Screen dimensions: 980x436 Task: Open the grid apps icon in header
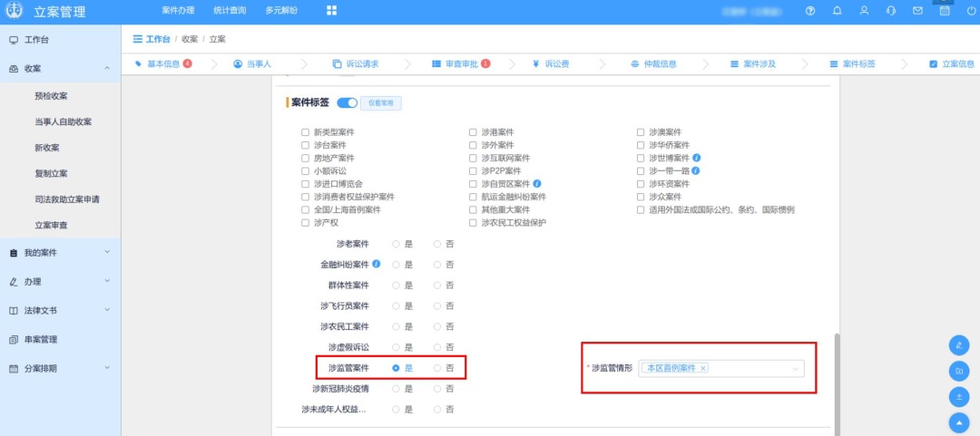(x=331, y=10)
